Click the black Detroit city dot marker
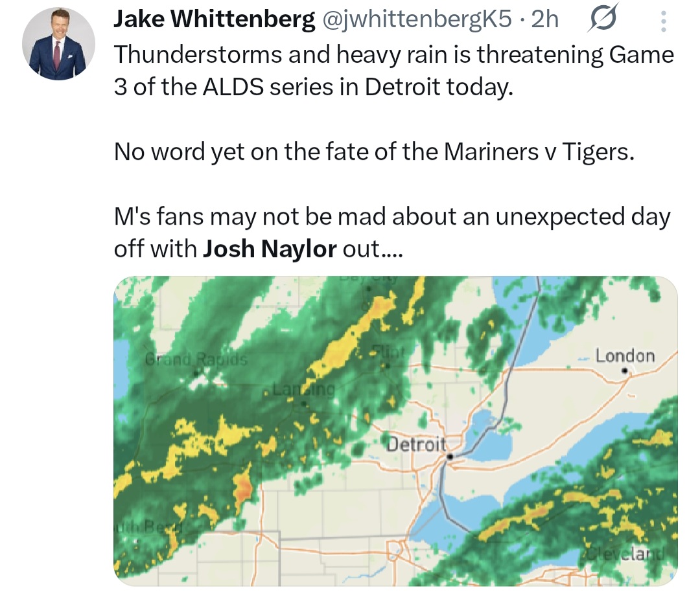 tap(450, 456)
